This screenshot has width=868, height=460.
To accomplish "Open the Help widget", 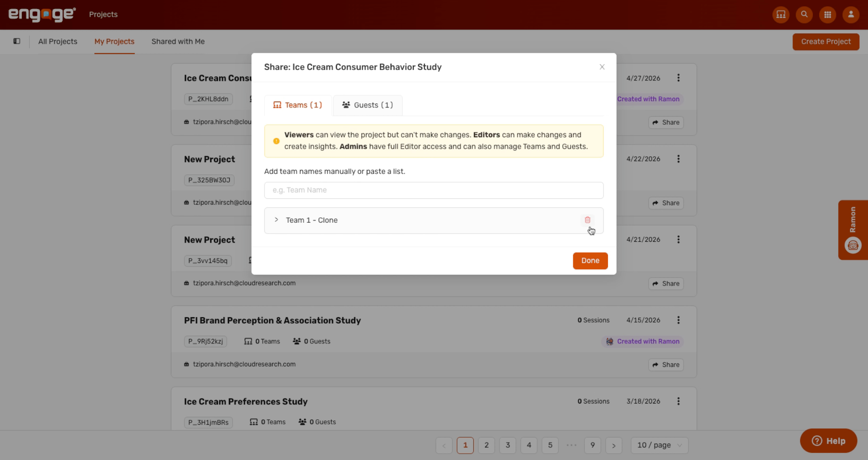I will pyautogui.click(x=828, y=441).
